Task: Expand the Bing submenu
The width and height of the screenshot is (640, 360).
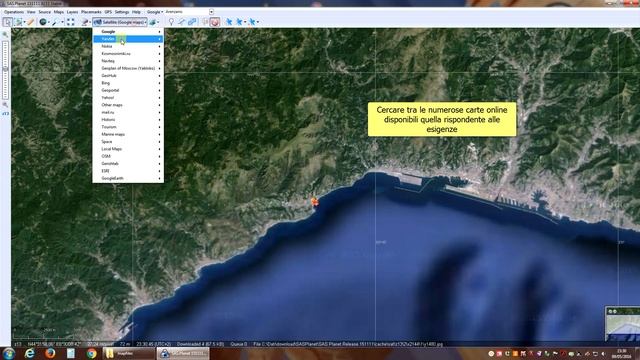Action: tap(128, 83)
